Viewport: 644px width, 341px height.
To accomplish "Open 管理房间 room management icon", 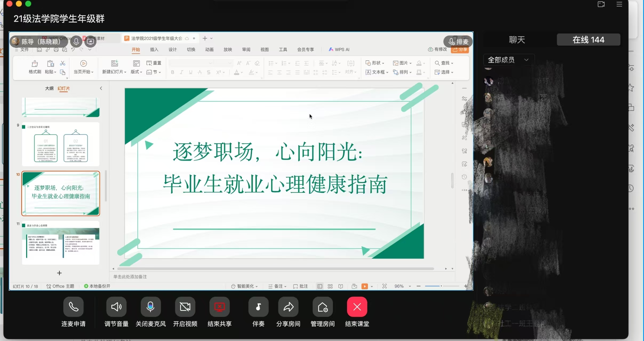I will point(323,307).
